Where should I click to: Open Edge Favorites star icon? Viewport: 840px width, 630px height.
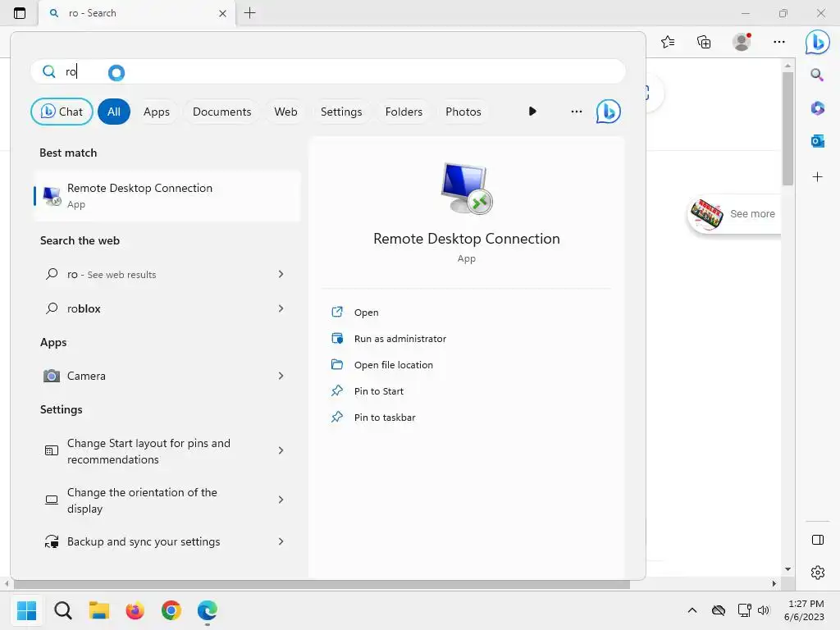coord(668,42)
